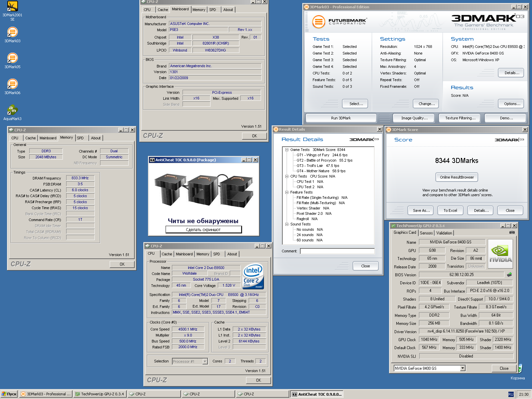Image resolution: width=532 pixels, height=399 pixels.
Task: Switch to Sensors tab in GPU-Z
Action: pyautogui.click(x=426, y=233)
